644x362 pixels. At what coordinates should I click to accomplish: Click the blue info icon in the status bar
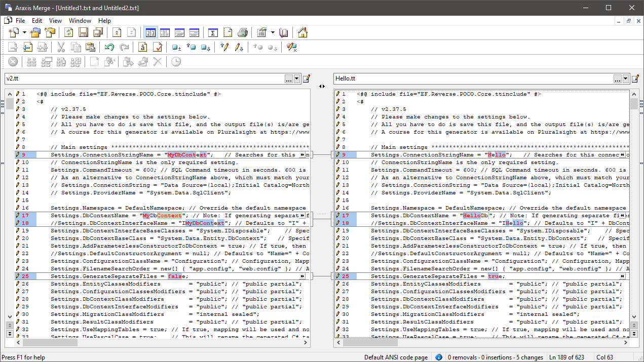click(439, 357)
